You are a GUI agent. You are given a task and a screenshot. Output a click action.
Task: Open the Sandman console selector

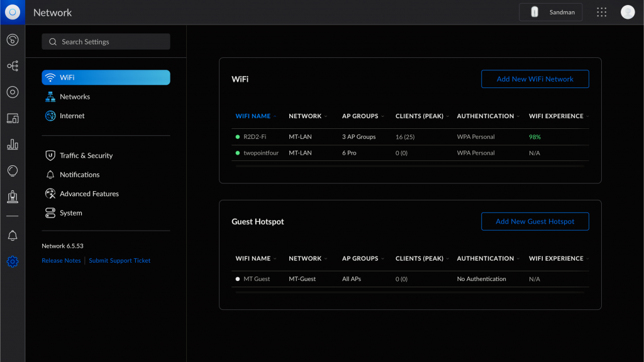[550, 12]
